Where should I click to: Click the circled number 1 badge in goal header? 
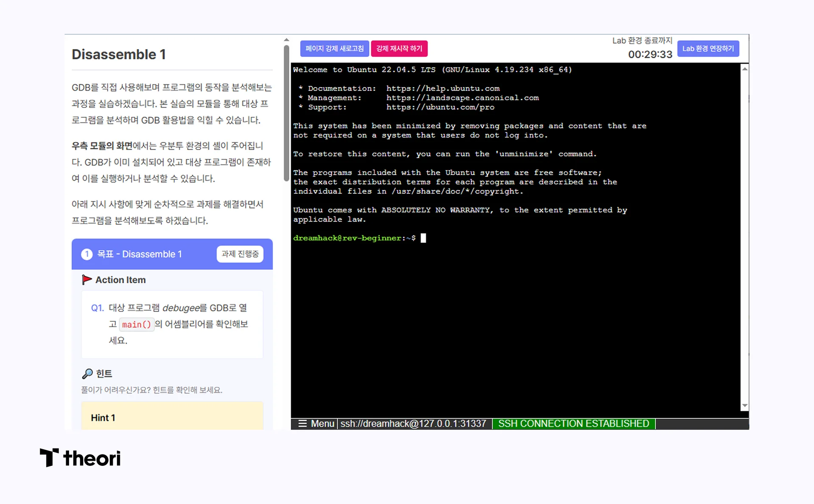87,254
